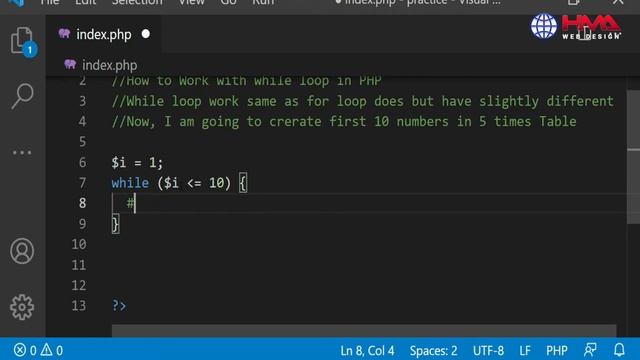Image resolution: width=640 pixels, height=360 pixels.
Task: Click line number 10 in gutter
Action: pyautogui.click(x=79, y=244)
